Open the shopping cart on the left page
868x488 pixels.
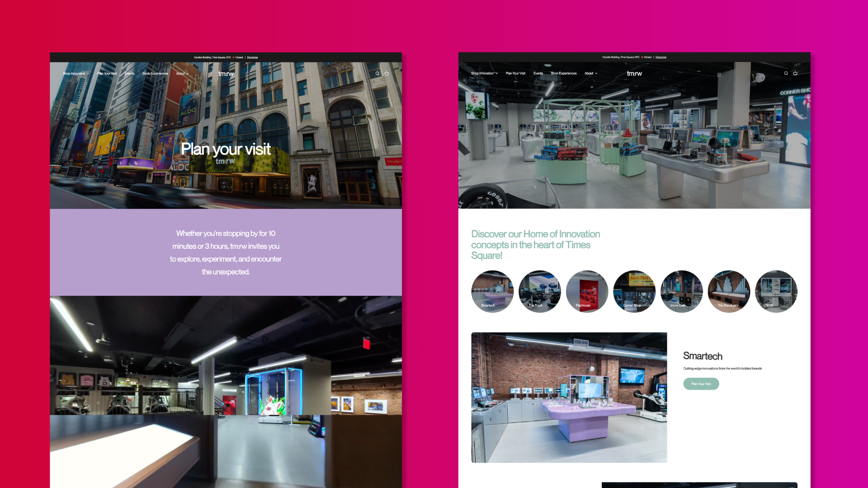coord(387,74)
